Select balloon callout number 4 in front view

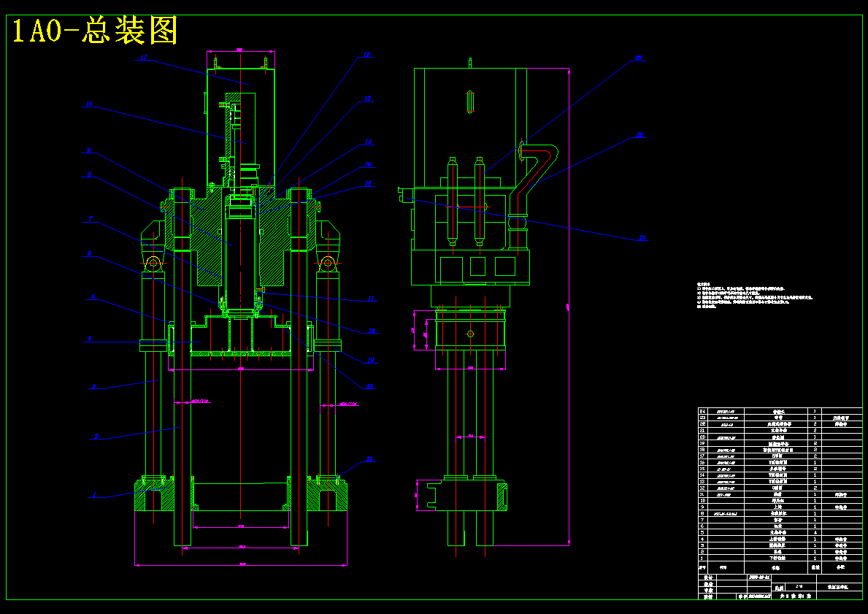pos(90,338)
